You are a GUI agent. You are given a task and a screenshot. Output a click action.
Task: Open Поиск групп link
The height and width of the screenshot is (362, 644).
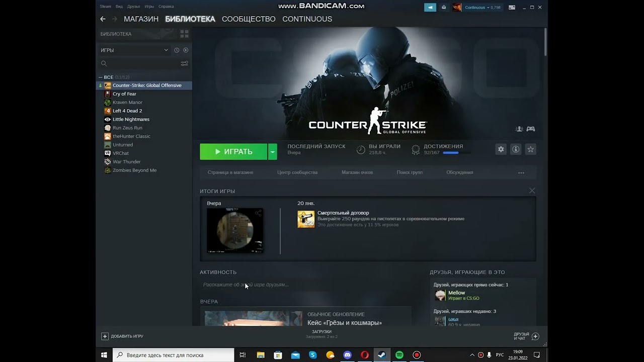pyautogui.click(x=410, y=172)
